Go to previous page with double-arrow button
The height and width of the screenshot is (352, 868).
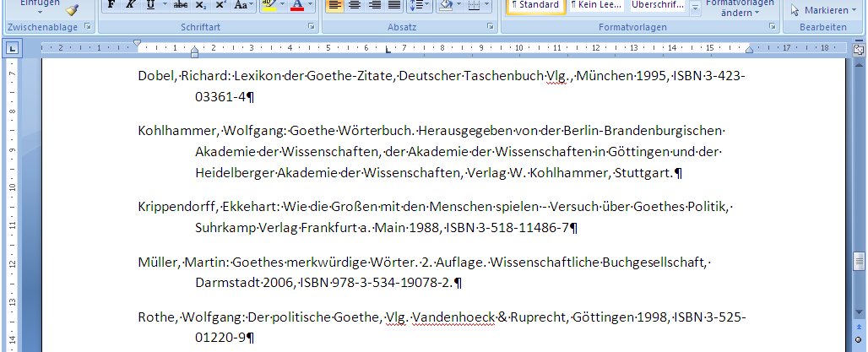(x=860, y=327)
